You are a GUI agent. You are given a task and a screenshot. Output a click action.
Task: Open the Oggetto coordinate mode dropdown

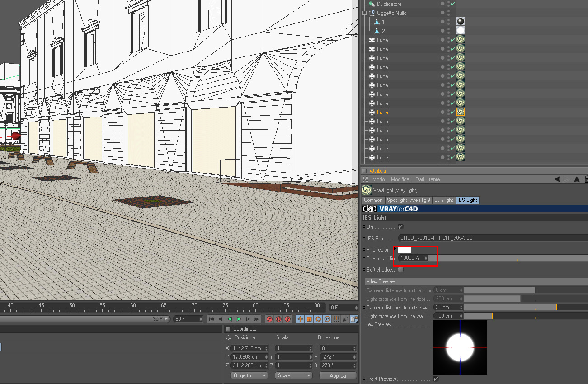point(249,375)
